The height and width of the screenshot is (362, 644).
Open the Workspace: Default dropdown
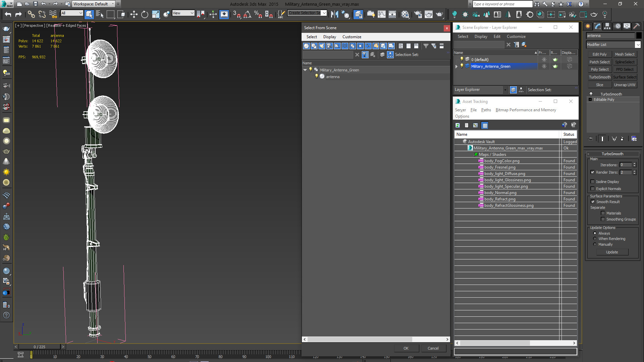coord(113,4)
